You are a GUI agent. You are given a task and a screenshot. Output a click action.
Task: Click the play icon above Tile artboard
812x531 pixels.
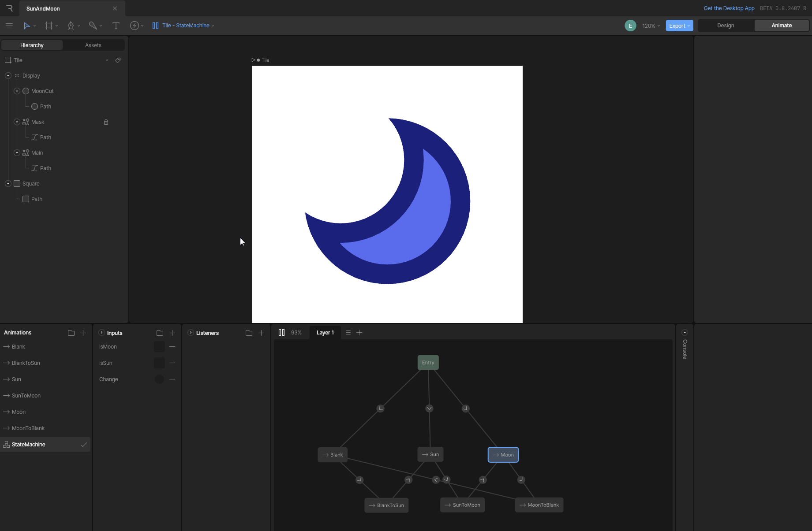254,60
